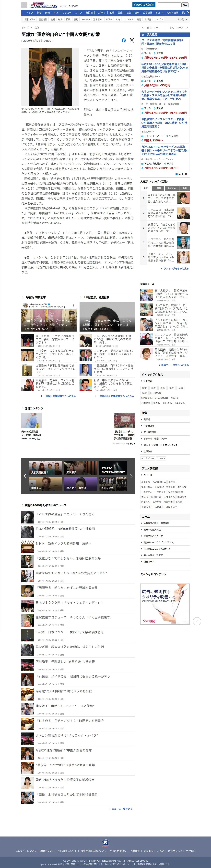Open STARTO ENTERTAINMENT carousel tile
The image size is (211, 868).
113,468
